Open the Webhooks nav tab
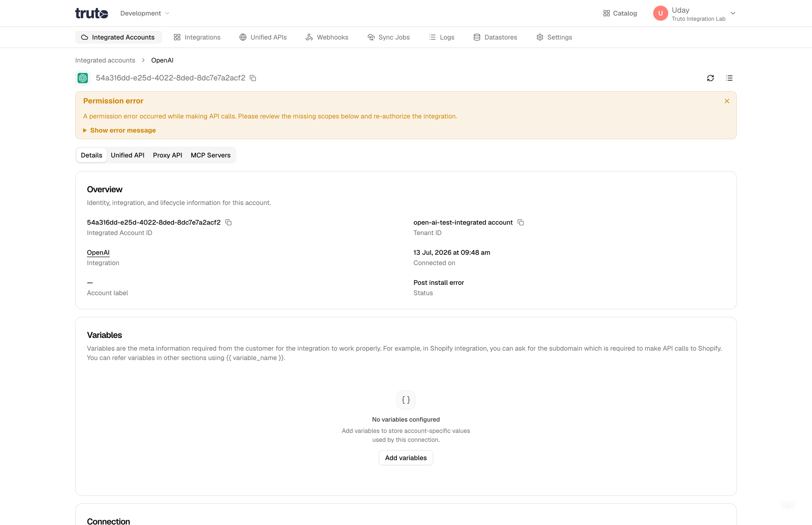 327,37
